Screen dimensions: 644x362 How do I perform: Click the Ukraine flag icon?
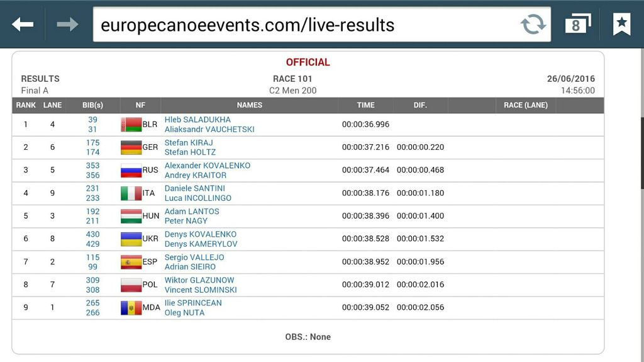[131, 239]
